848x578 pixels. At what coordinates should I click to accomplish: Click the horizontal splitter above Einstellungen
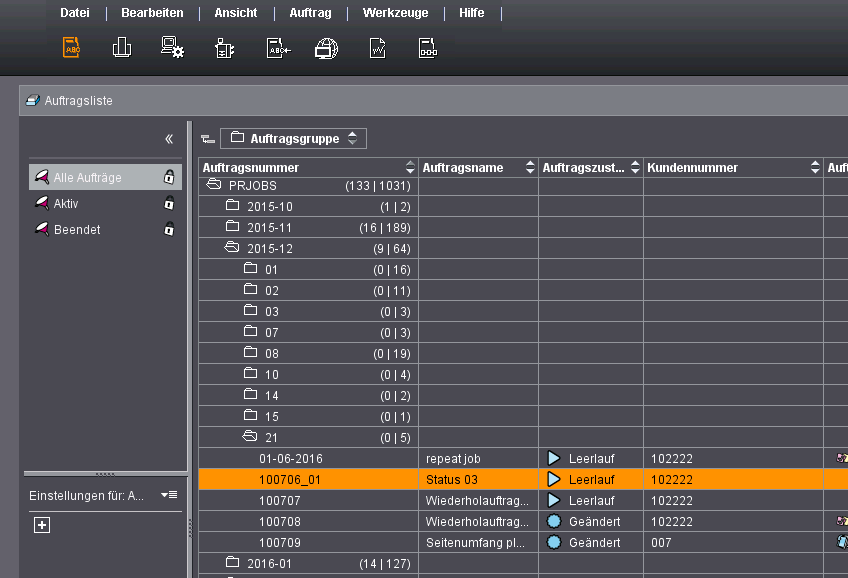click(105, 474)
